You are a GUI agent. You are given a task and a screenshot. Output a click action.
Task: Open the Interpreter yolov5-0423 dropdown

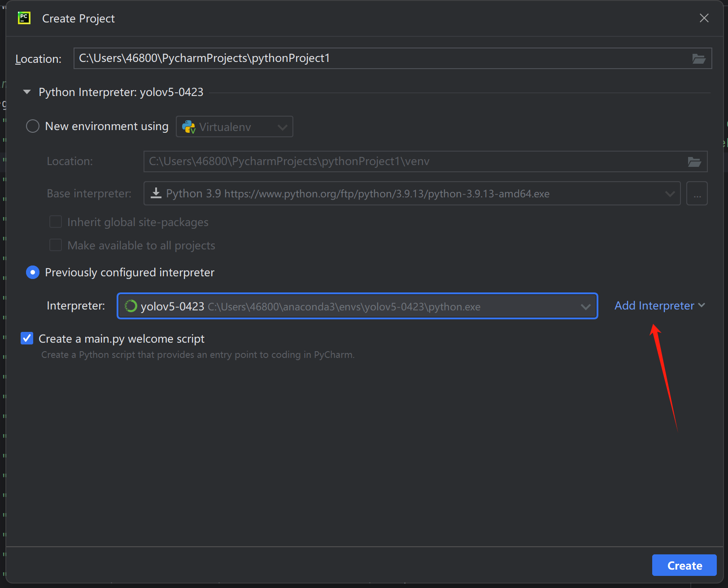point(585,306)
